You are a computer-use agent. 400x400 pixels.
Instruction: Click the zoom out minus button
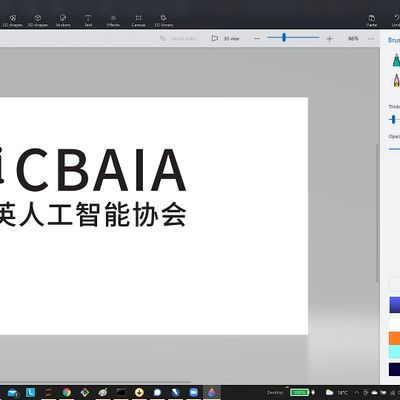257,39
